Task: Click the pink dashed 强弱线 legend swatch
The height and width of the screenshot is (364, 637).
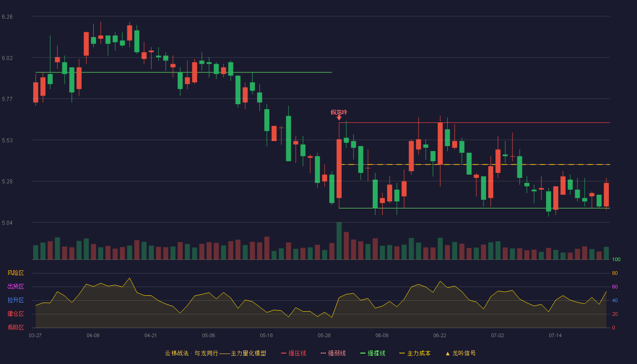Action: tap(323, 353)
